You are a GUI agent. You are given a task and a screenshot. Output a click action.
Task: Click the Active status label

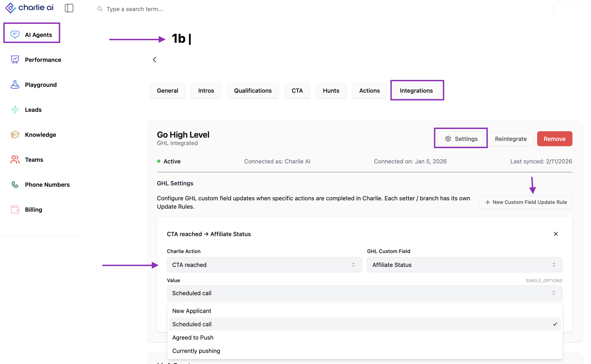(172, 161)
